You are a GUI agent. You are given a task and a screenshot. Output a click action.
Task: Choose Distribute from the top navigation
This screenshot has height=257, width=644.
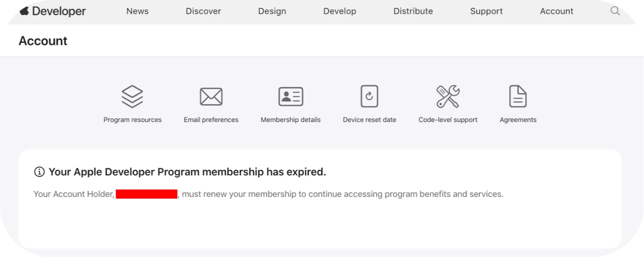[413, 11]
